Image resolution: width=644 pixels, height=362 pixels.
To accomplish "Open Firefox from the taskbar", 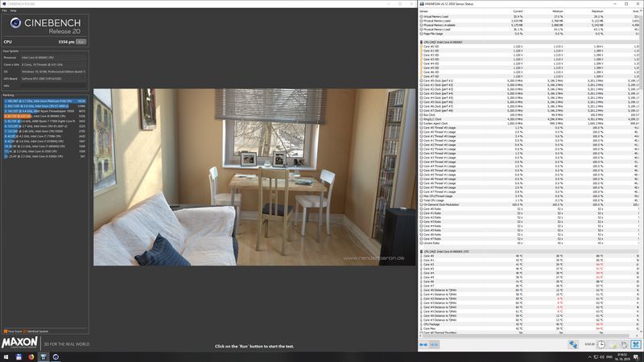I will click(x=31, y=356).
